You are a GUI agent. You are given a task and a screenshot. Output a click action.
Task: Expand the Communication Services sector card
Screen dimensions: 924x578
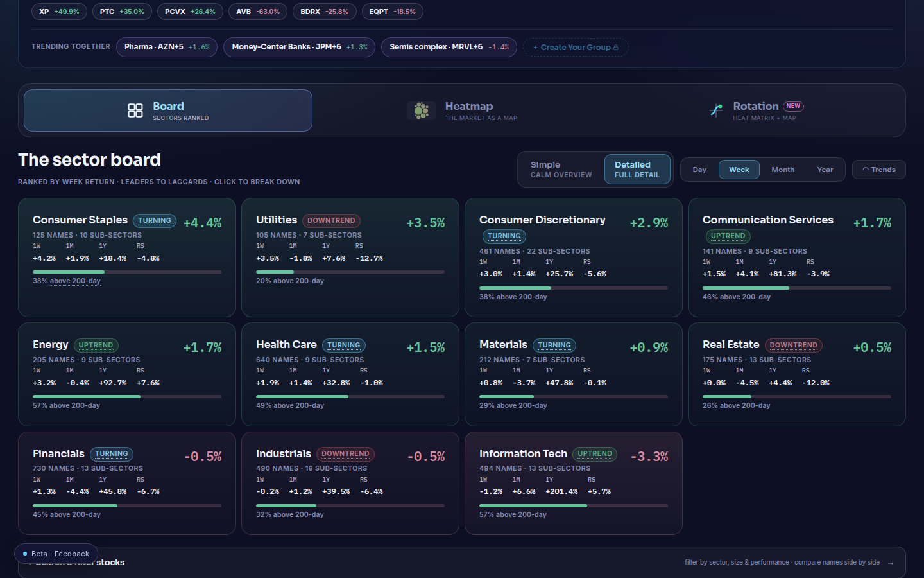pos(797,258)
